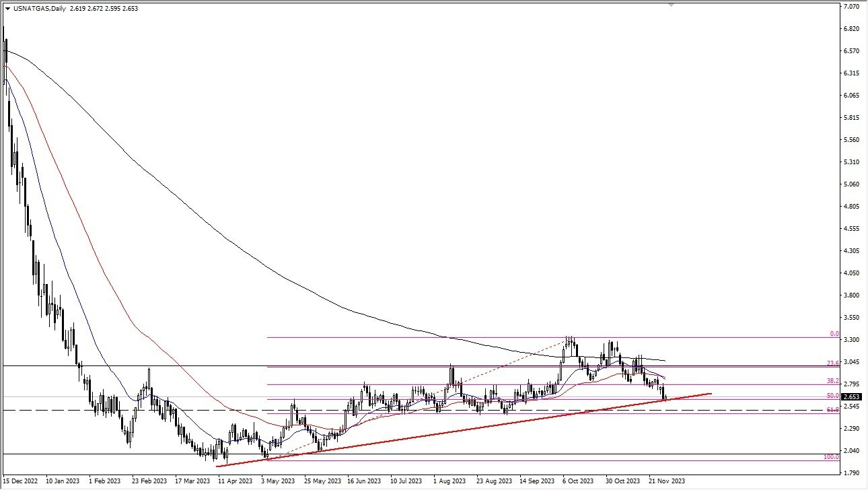Click the 6 Oct 2023 date label
This screenshot has width=868, height=490.
coord(577,482)
